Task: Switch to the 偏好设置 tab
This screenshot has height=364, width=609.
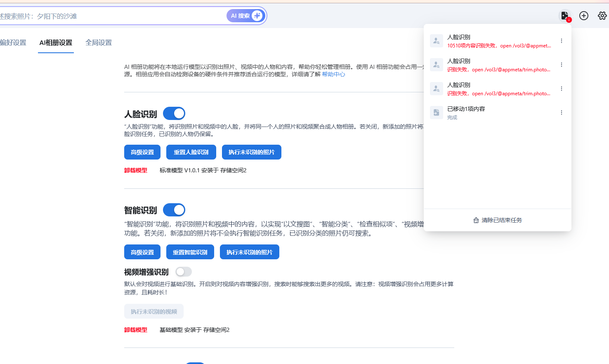Action: pos(14,42)
